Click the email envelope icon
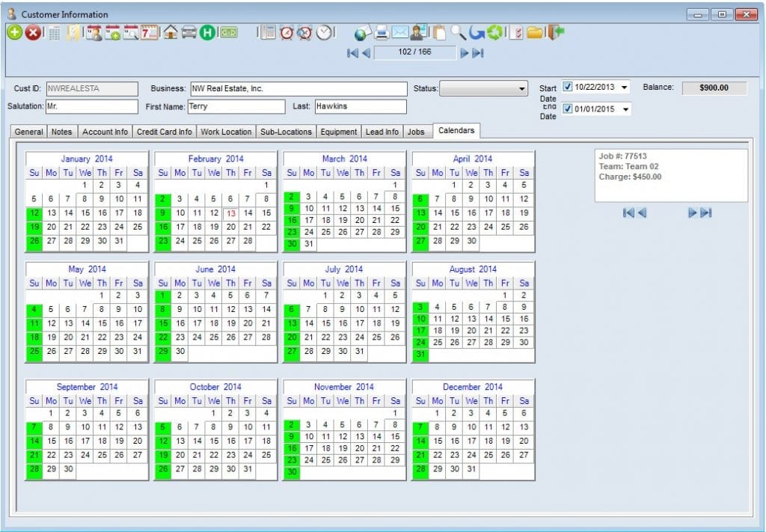Viewport: 766px width, 532px height. point(399,33)
